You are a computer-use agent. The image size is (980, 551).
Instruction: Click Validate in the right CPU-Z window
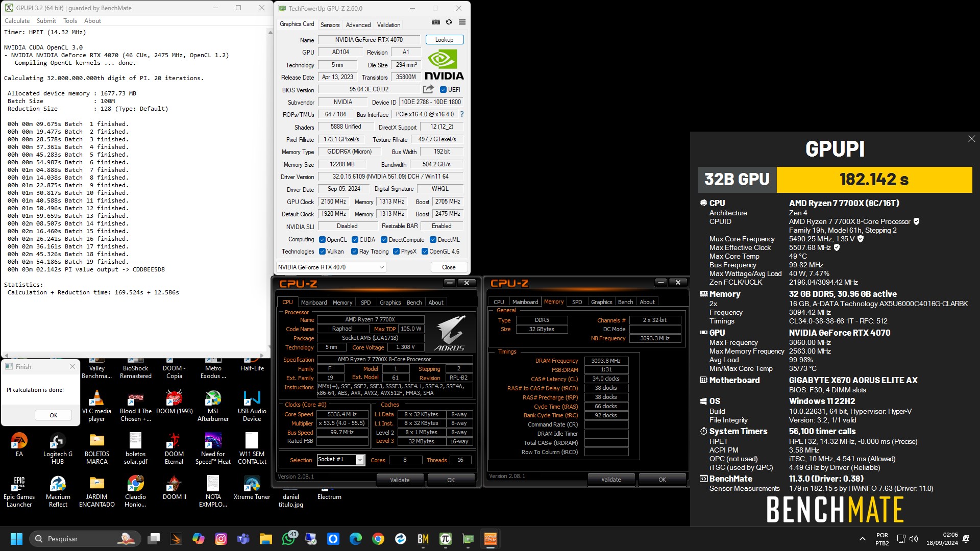(611, 480)
